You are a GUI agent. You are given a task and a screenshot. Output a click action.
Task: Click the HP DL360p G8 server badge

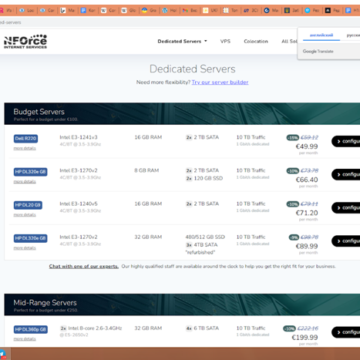pos(31,330)
